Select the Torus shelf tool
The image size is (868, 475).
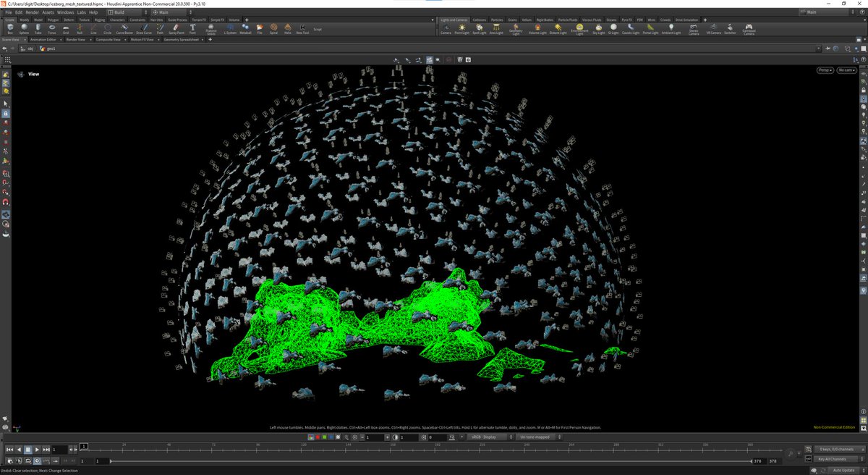pyautogui.click(x=52, y=29)
